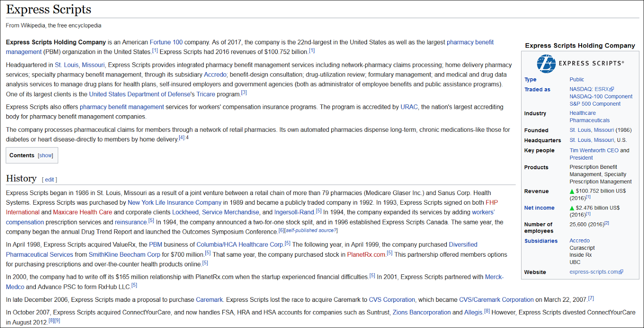Open S&P 500 Component link
The image size is (644, 328).
pyautogui.click(x=595, y=104)
